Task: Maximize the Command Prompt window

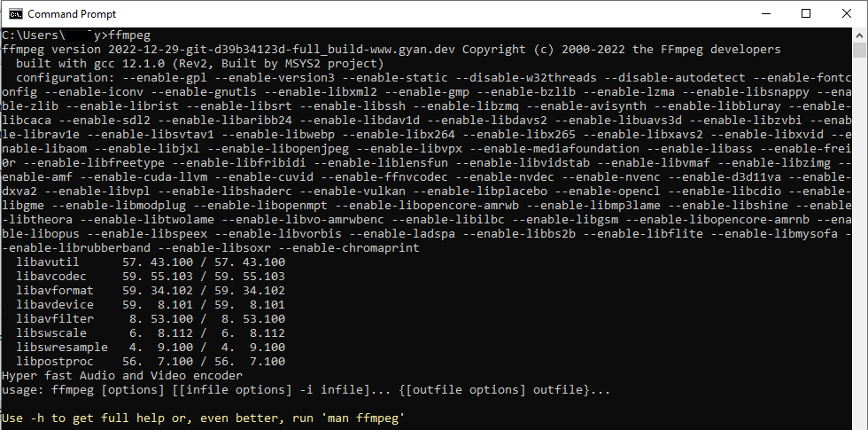Action: click(806, 13)
